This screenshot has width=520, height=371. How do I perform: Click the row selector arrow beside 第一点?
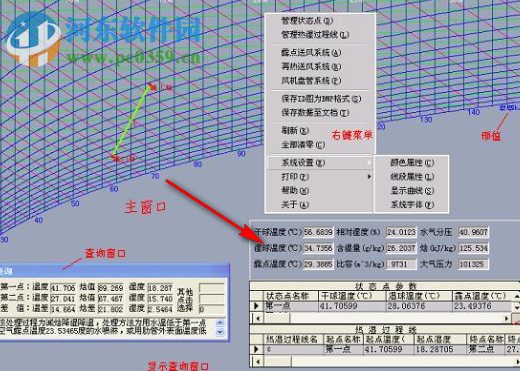point(256,306)
